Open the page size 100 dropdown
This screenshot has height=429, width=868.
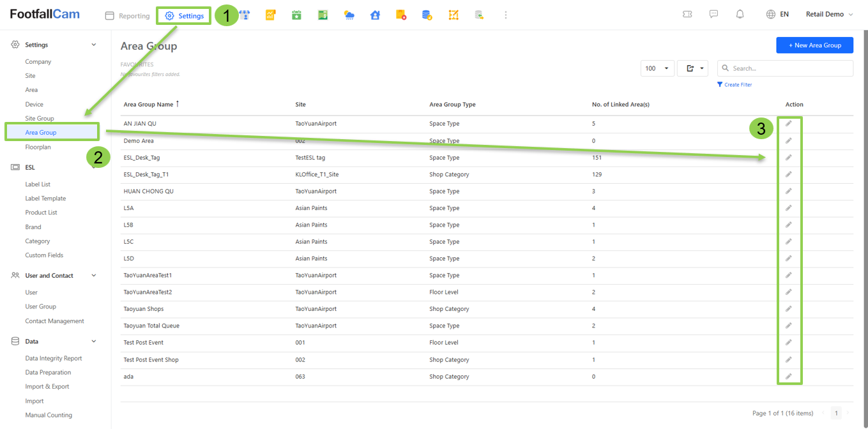[657, 68]
